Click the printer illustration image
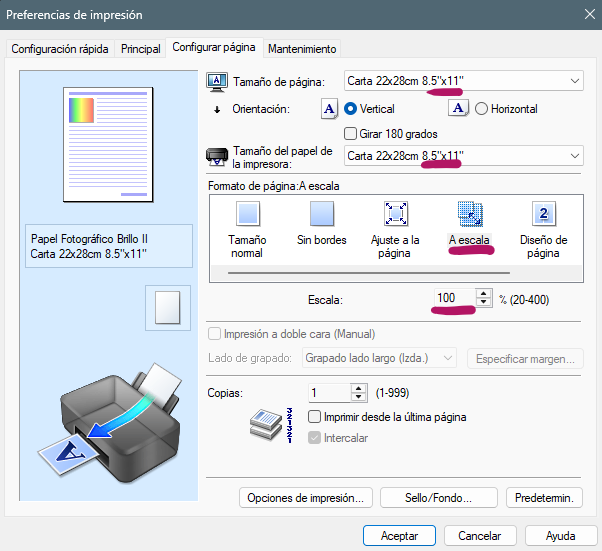Viewport: 602px width, 551px height. pos(110,415)
